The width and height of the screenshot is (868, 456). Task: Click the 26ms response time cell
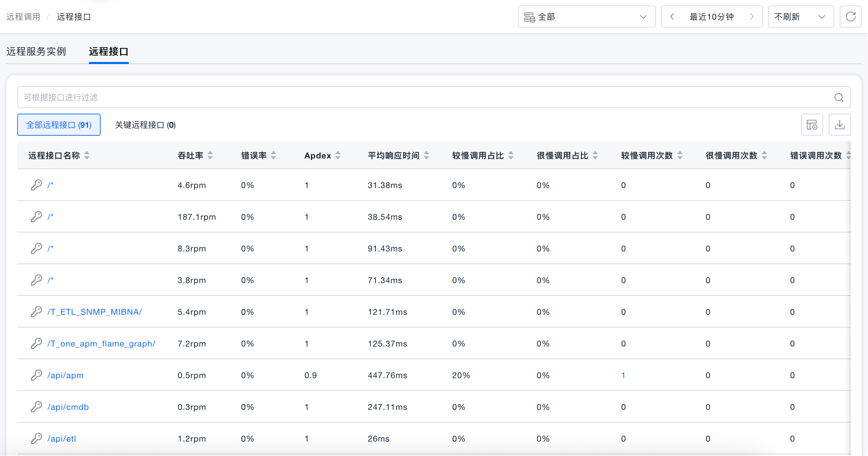tap(379, 438)
